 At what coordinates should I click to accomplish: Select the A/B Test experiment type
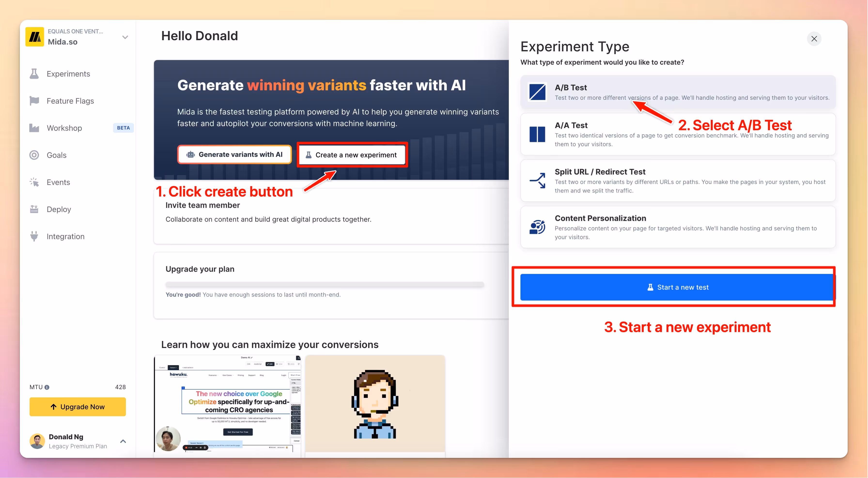pos(678,92)
